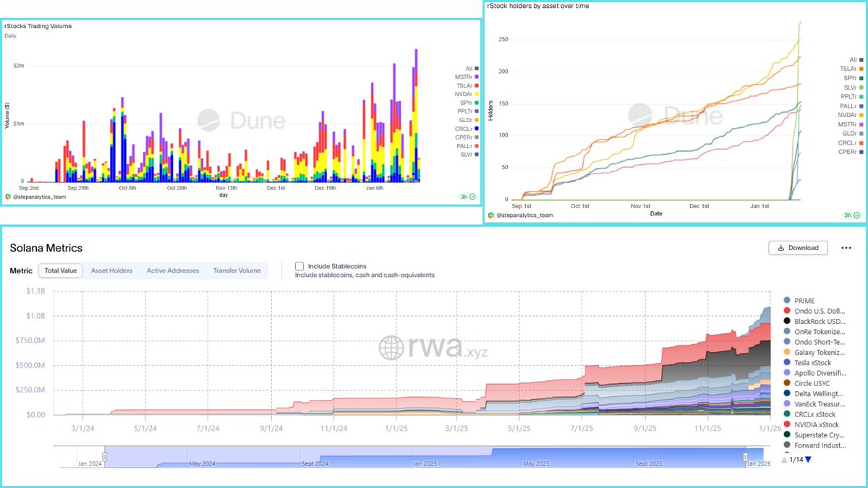The height and width of the screenshot is (488, 868).
Task: Click the 3h refresh status badge on holders chart
Action: [x=853, y=215]
